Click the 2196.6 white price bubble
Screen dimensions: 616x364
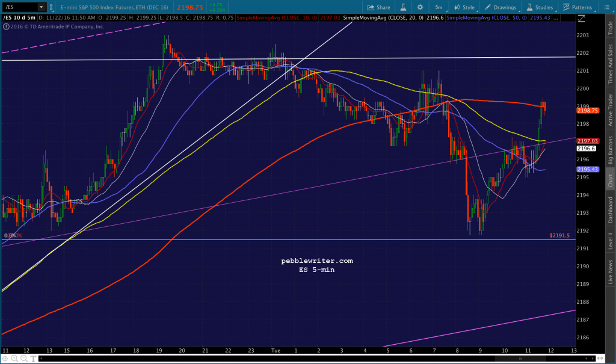pos(586,149)
